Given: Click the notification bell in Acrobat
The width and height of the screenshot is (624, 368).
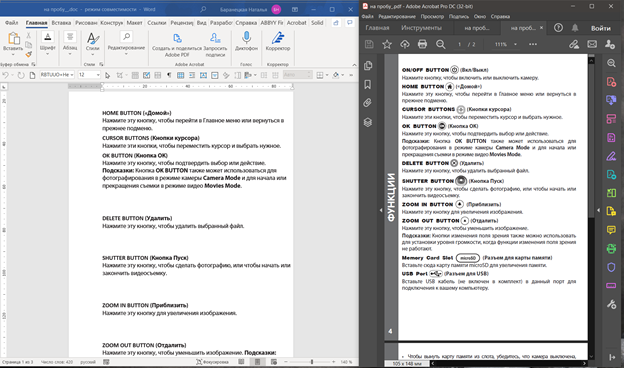Looking at the screenshot, I should [x=575, y=28].
